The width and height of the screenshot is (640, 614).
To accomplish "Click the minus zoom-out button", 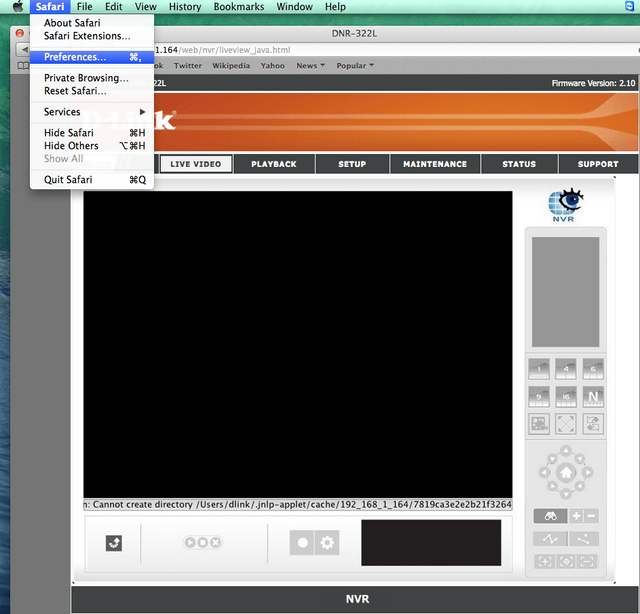I will point(591,516).
